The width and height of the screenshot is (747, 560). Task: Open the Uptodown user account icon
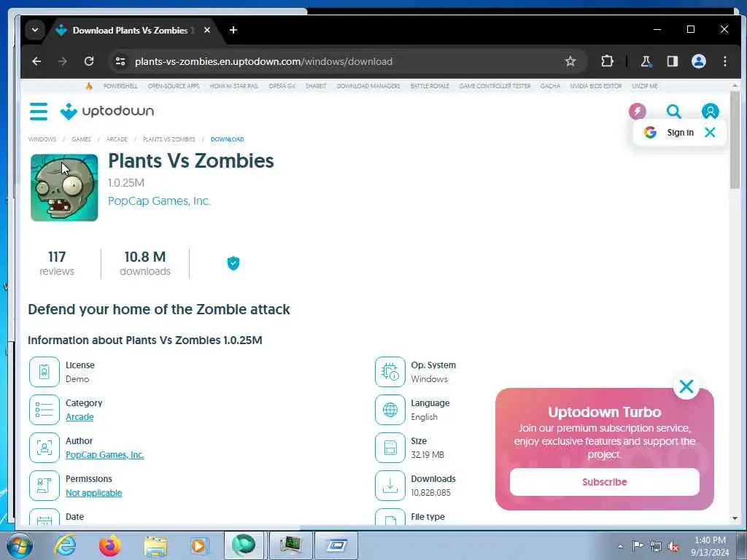pos(710,112)
